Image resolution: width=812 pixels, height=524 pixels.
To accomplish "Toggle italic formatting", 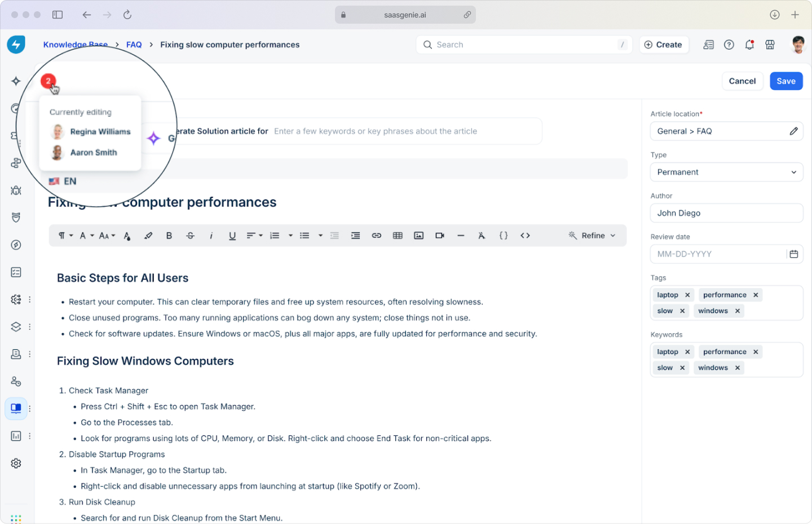I will pyautogui.click(x=211, y=235).
